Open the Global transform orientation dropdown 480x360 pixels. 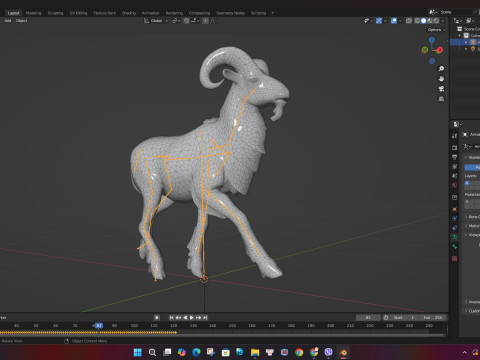[x=156, y=21]
